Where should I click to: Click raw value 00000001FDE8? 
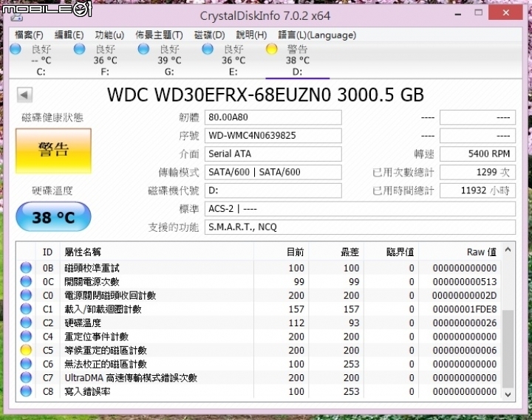465,309
